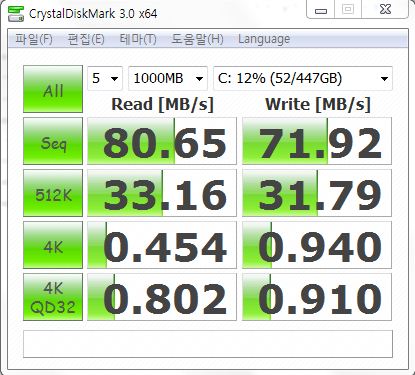Expand the test count dropdown showing 5

105,79
